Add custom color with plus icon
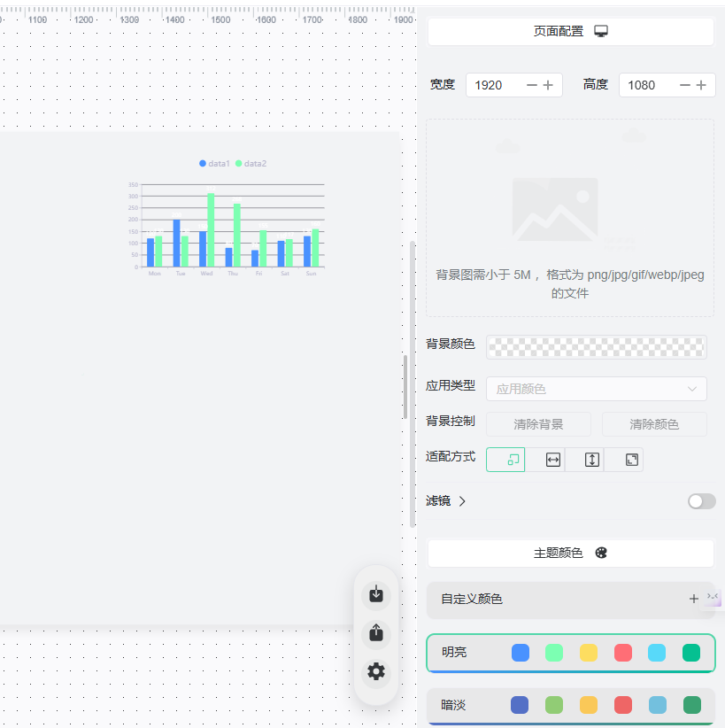Image resolution: width=725 pixels, height=728 pixels. tap(693, 599)
